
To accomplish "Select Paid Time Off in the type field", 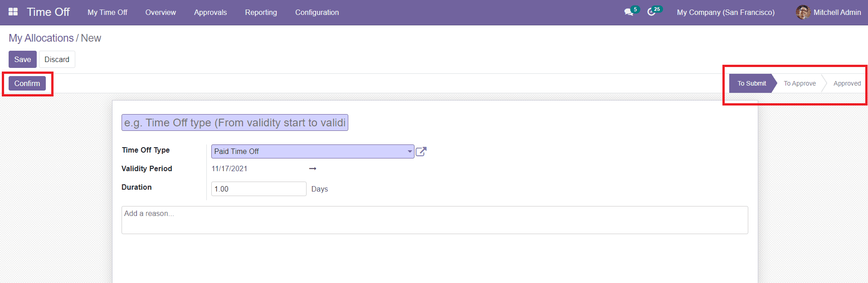I will [308, 151].
